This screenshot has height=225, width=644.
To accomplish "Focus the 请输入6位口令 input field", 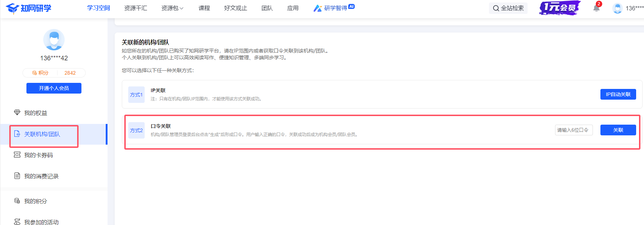I will (574, 130).
